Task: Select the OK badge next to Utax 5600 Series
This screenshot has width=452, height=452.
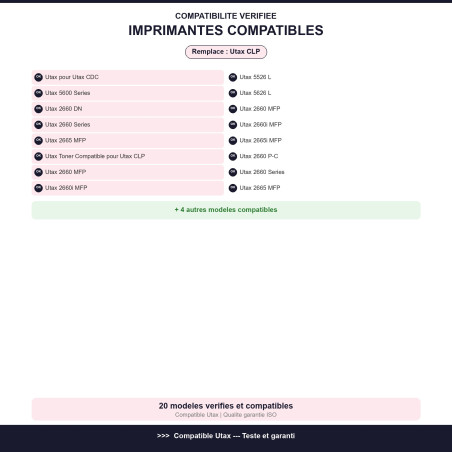Action: point(38,93)
